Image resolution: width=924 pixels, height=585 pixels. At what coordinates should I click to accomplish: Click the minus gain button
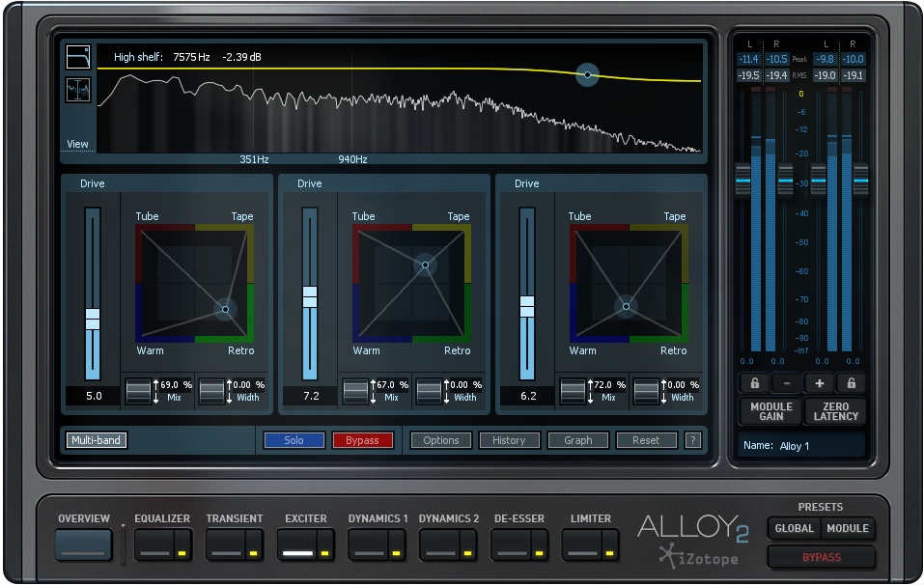[x=786, y=383]
